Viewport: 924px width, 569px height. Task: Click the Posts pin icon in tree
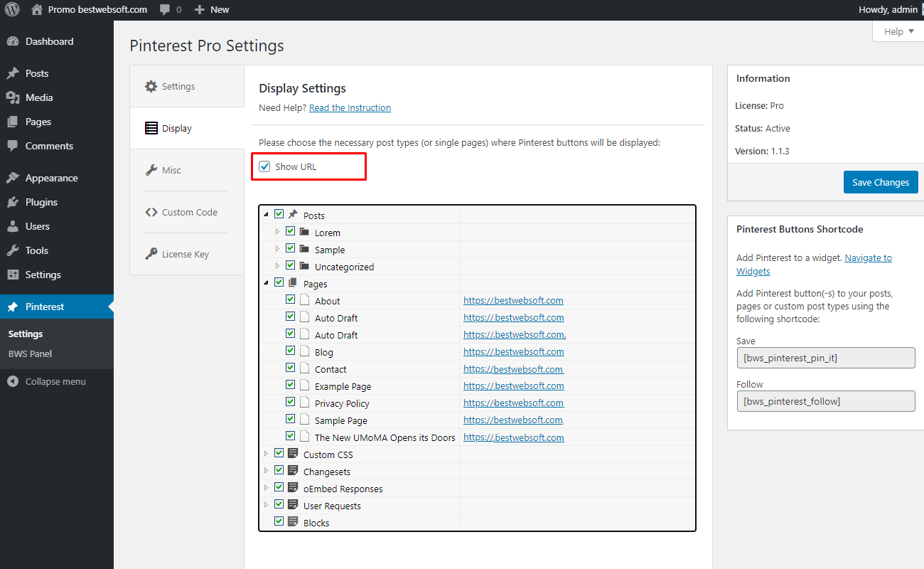coord(293,215)
